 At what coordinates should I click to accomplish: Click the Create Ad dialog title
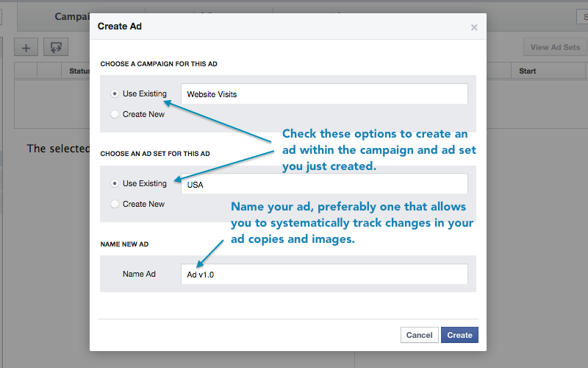(x=121, y=26)
